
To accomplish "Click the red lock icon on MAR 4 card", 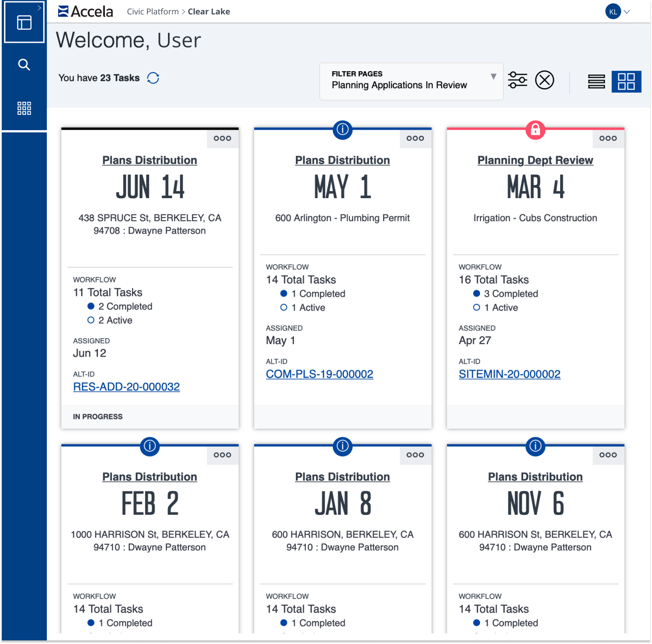I will coord(535,130).
